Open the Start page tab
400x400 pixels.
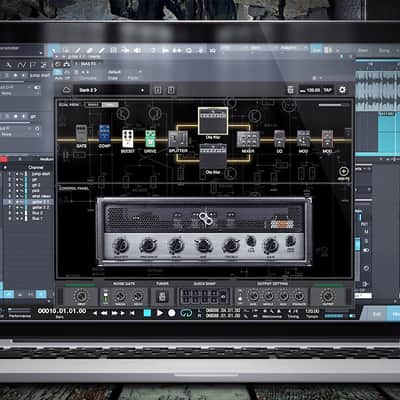(363, 50)
